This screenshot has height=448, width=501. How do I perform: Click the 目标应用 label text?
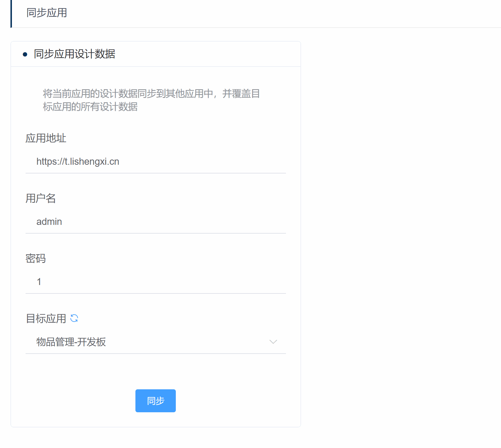[46, 319]
